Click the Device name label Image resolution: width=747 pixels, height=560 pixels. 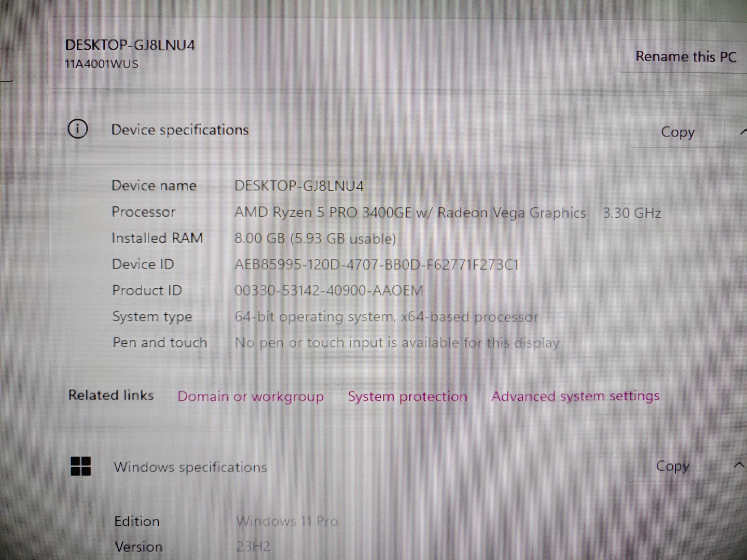coord(154,186)
